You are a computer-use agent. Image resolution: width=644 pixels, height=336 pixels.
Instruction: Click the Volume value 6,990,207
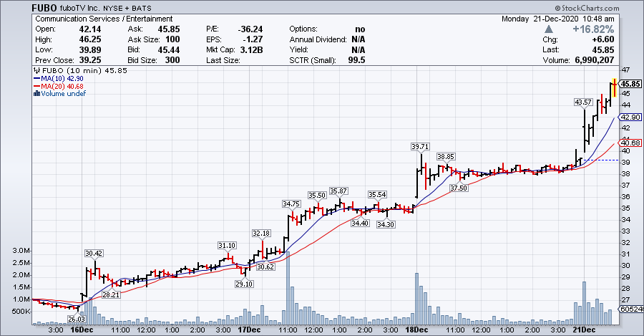595,60
